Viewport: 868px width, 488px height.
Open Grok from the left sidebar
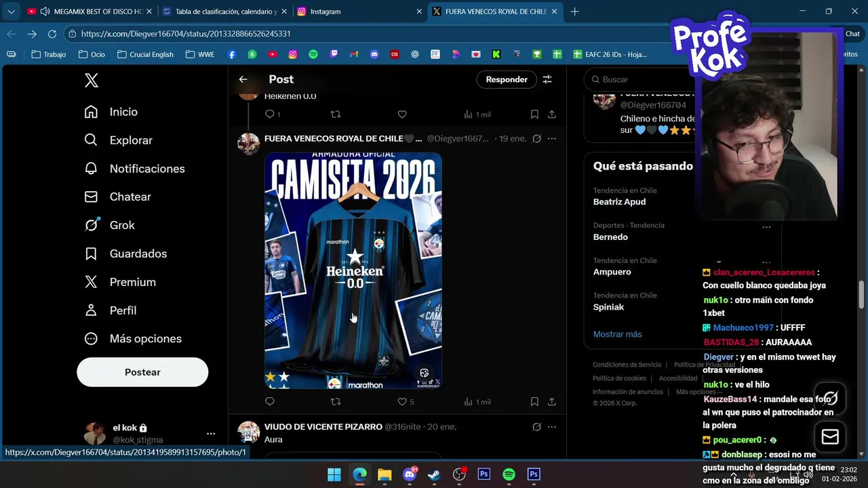pos(109,225)
